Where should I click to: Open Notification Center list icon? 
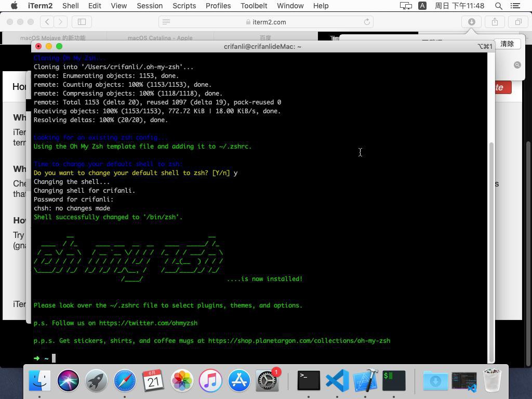515,6
